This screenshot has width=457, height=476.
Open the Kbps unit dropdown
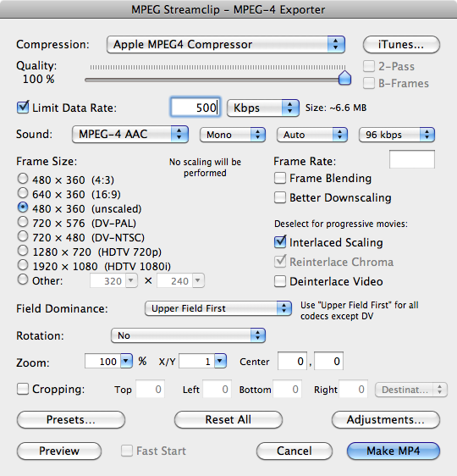[263, 108]
